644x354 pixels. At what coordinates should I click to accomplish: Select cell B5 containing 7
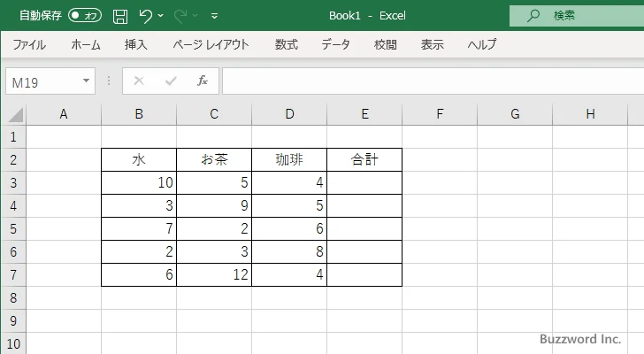click(139, 228)
